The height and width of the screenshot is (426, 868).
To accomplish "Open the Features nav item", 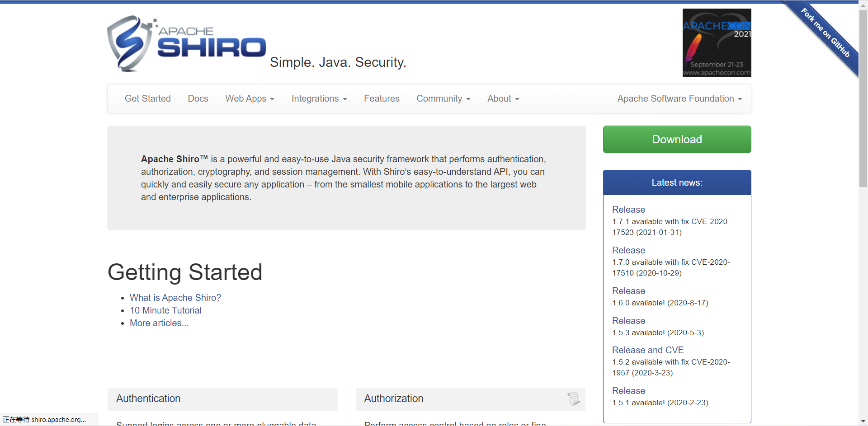I will click(x=382, y=98).
